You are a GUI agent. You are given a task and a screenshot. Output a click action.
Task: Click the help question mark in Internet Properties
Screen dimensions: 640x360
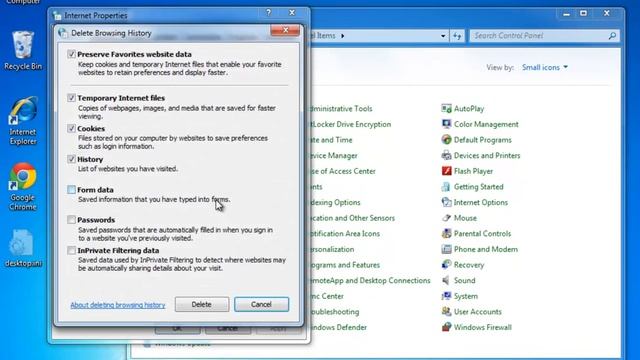pyautogui.click(x=269, y=13)
